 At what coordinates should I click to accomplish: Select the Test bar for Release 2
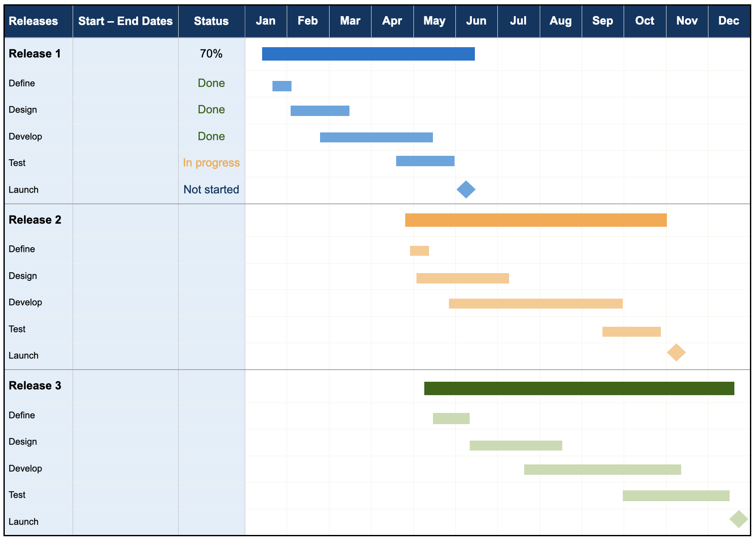point(631,332)
